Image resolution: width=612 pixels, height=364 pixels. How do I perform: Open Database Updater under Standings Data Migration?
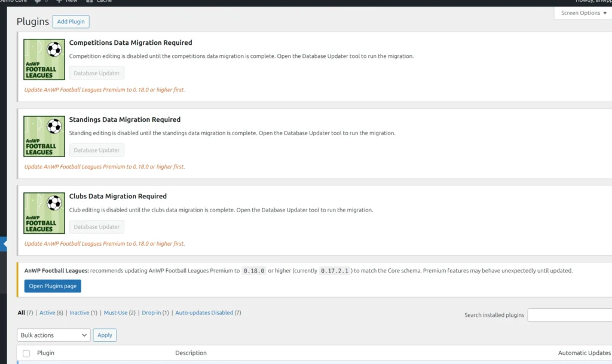tap(96, 150)
